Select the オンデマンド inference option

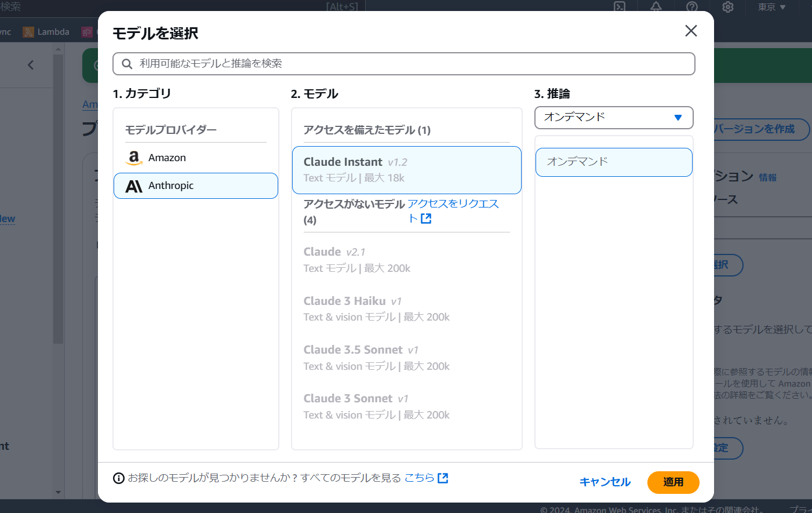coord(614,162)
